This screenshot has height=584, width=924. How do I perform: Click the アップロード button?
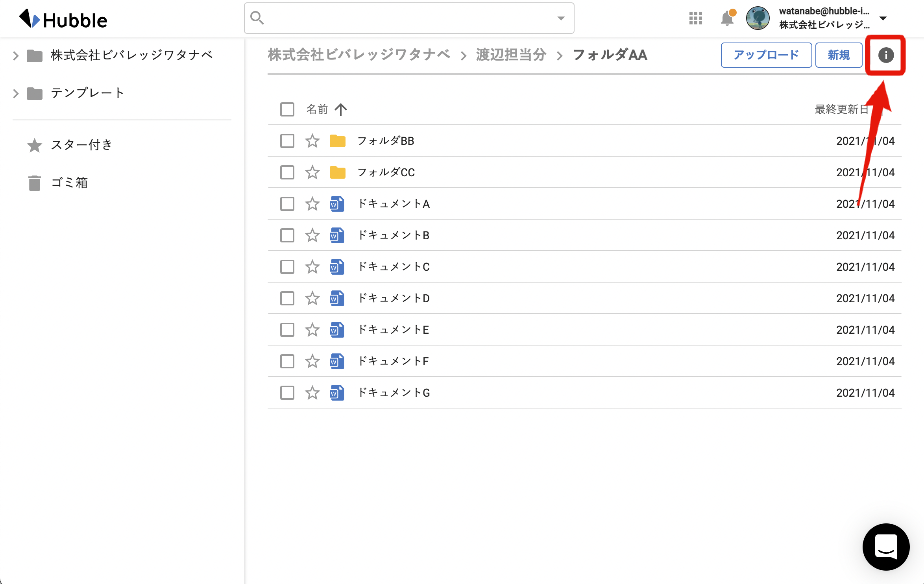[x=766, y=55]
